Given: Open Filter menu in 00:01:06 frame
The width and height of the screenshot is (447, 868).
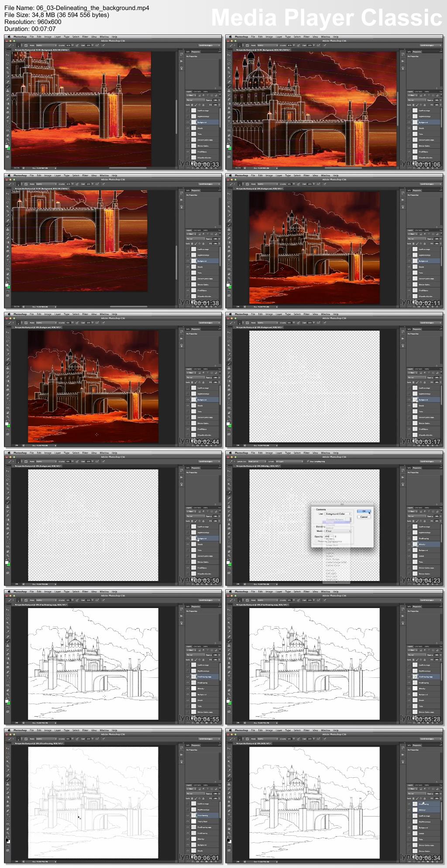Looking at the screenshot, I should (306, 37).
